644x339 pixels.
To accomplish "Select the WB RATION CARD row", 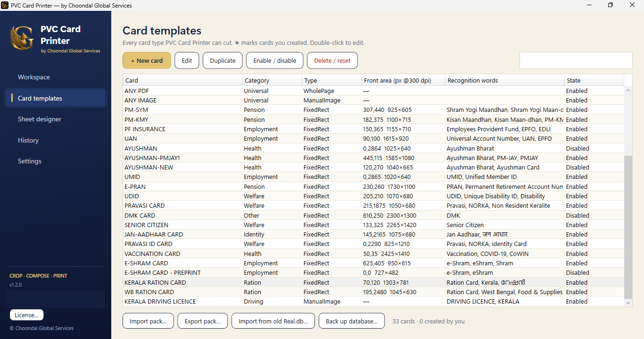I will (373, 292).
